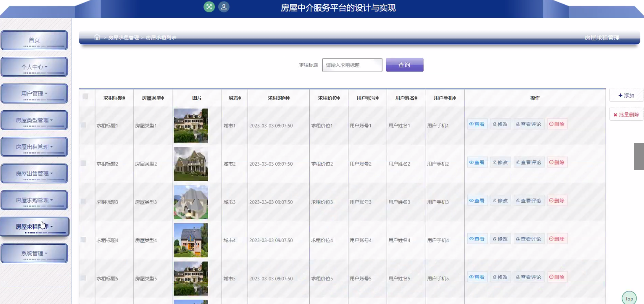Delete the row 求租标题1

point(557,124)
